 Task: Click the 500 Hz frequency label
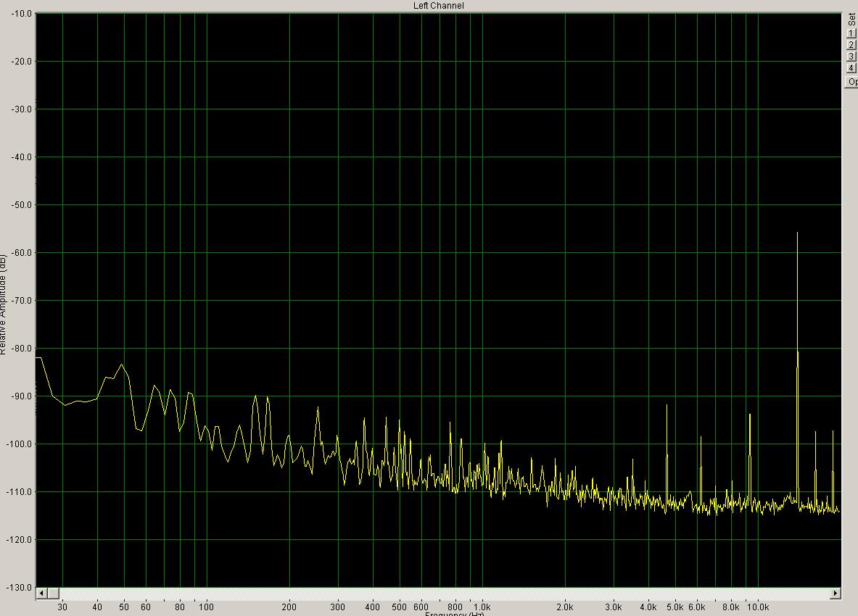[x=400, y=607]
